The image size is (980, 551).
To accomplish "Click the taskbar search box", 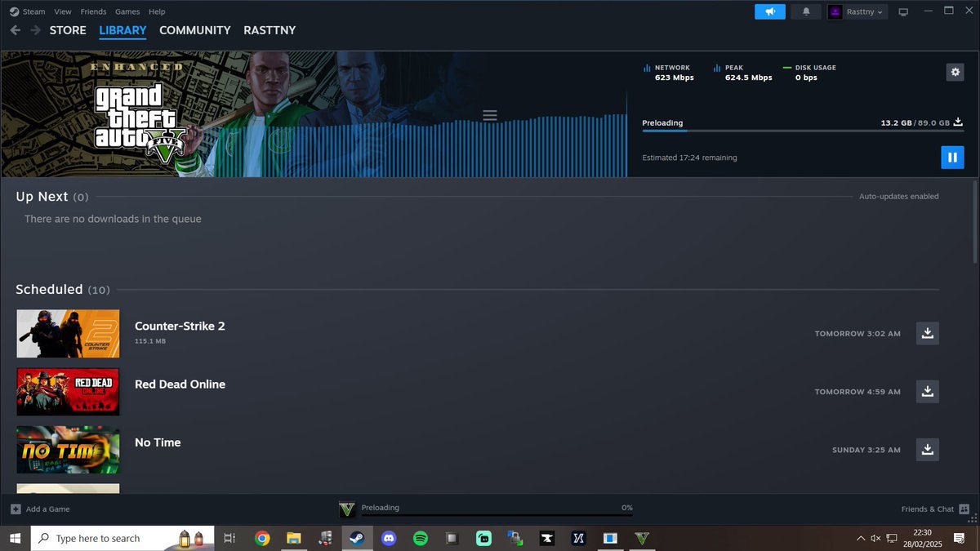I will pyautogui.click(x=122, y=538).
